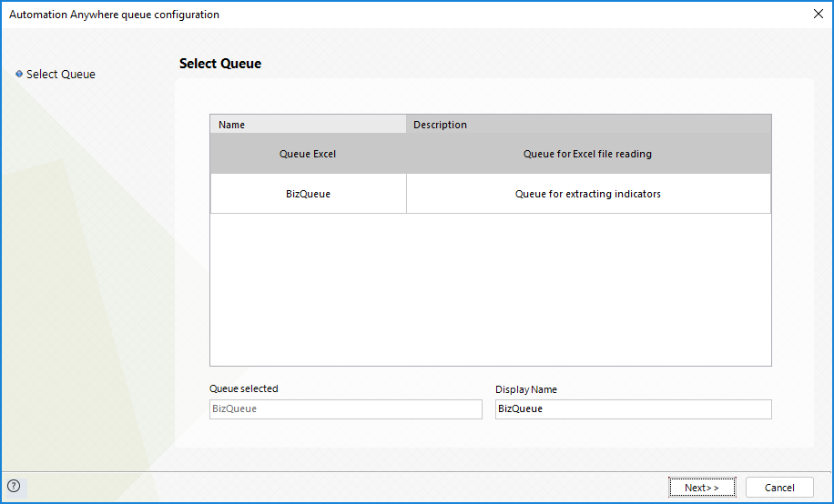Image resolution: width=834 pixels, height=504 pixels.
Task: Select the Select Queue wizard step
Action: (x=61, y=74)
